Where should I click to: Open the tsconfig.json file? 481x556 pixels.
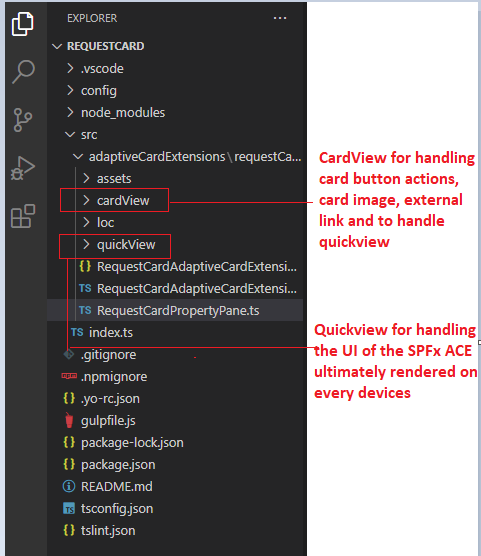(x=117, y=508)
